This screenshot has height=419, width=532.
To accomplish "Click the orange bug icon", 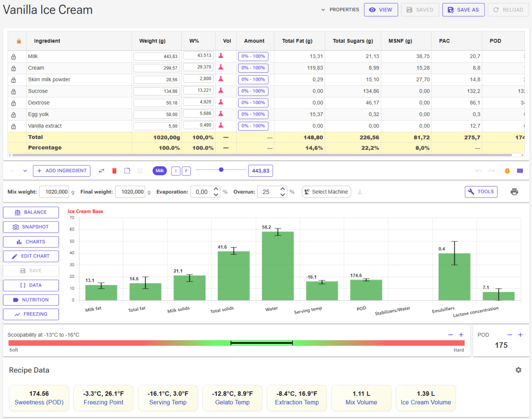I will [x=507, y=171].
